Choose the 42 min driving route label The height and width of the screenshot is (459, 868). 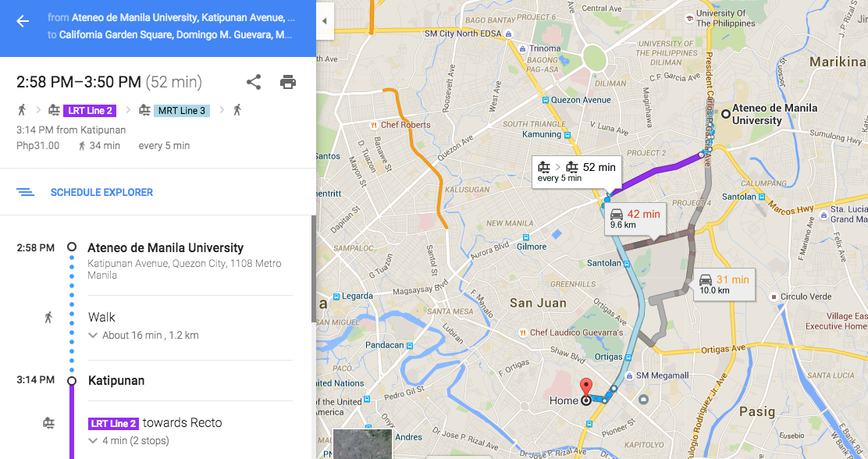635,218
